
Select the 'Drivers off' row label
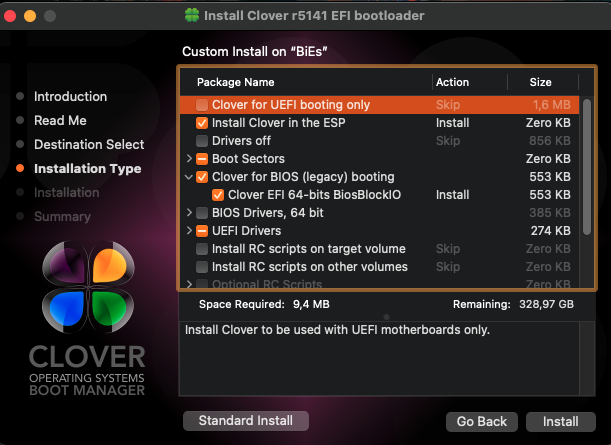click(241, 141)
